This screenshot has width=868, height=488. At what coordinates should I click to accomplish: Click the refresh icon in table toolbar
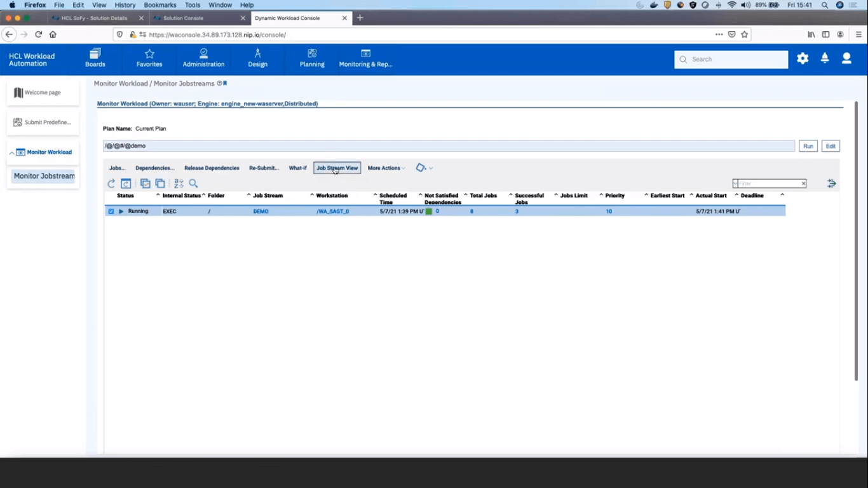click(x=111, y=184)
